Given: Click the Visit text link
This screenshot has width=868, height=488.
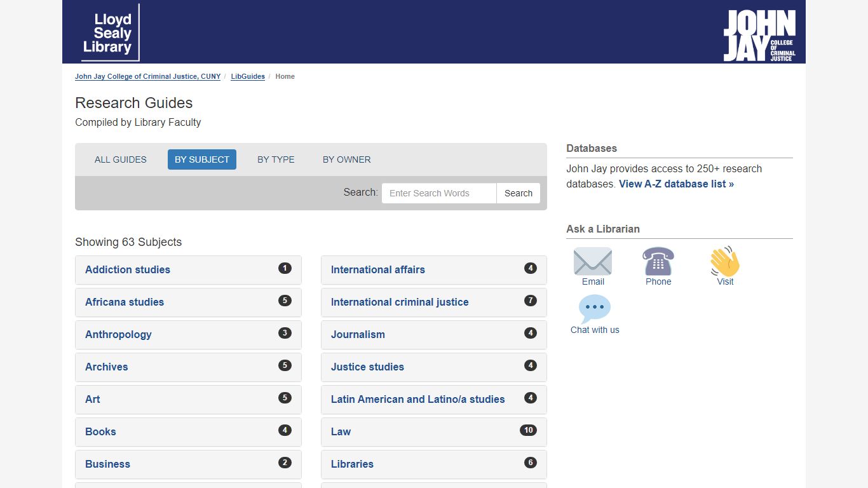Looking at the screenshot, I should tap(725, 281).
